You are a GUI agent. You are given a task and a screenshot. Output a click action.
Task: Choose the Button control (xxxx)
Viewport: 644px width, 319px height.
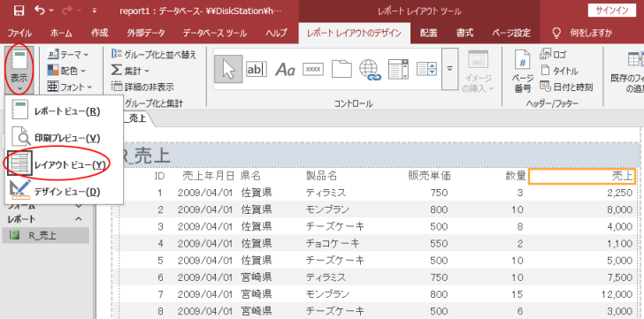313,69
